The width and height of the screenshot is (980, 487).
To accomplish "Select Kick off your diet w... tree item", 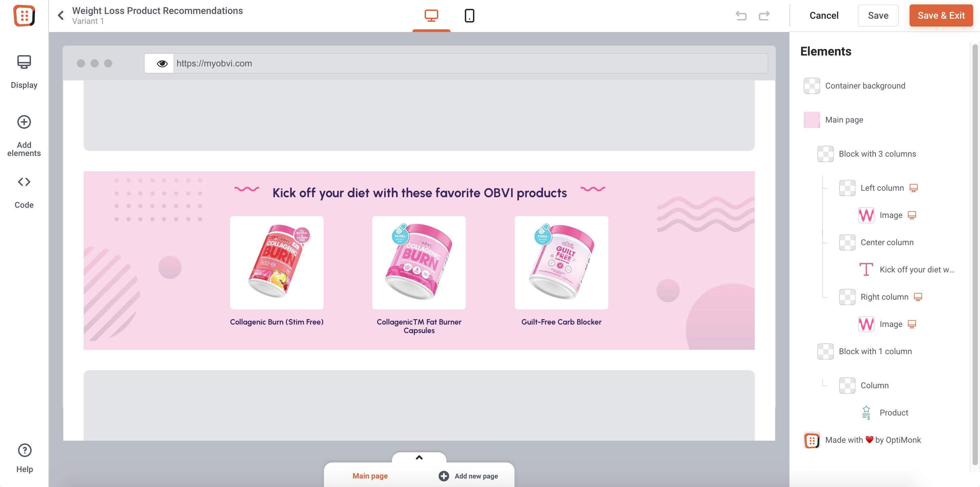I will pyautogui.click(x=917, y=270).
